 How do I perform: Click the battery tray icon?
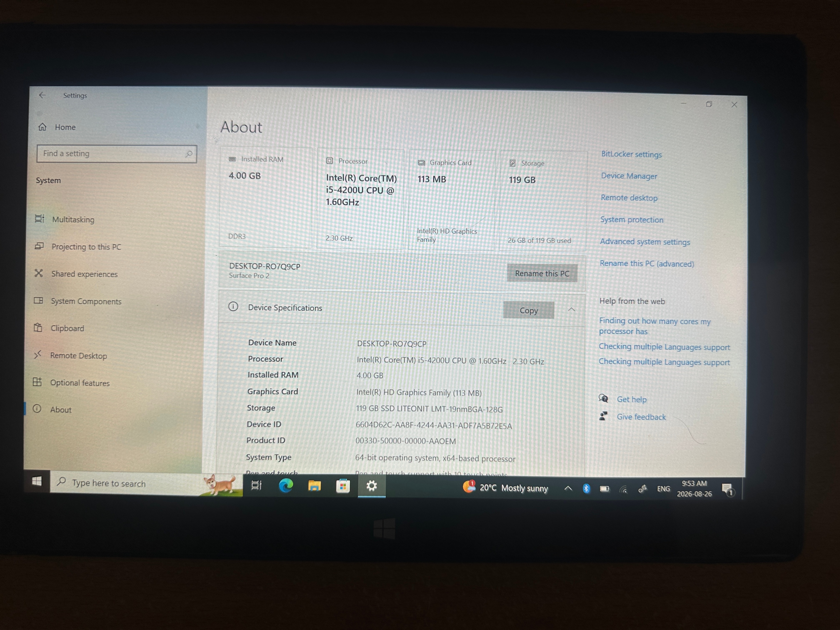tap(604, 489)
